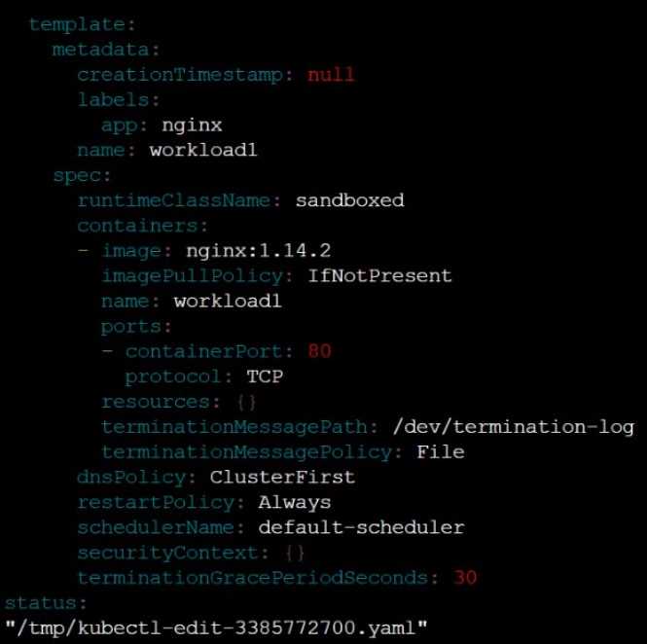Screen dimensions: 647x644
Task: Click the template: key line
Action: click(x=83, y=24)
